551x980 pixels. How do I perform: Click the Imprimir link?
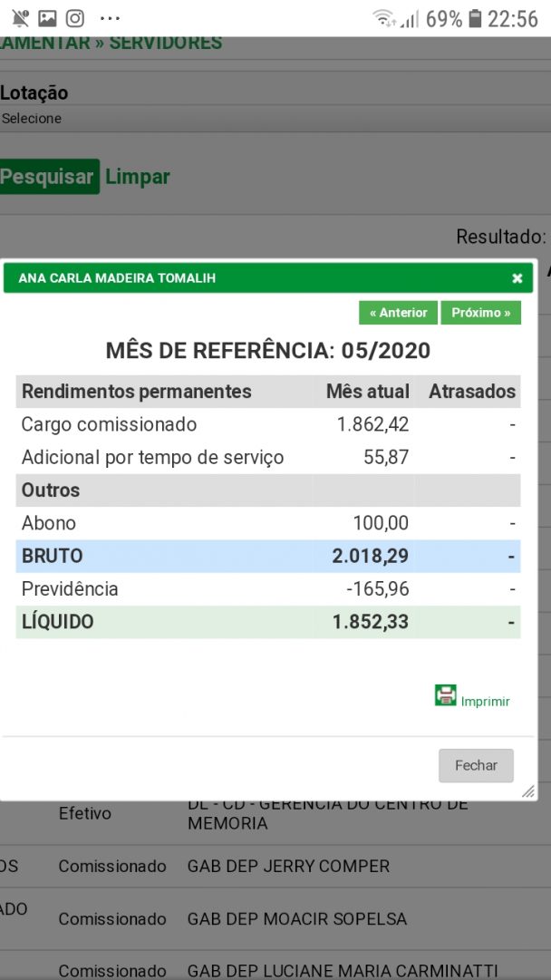(x=485, y=702)
